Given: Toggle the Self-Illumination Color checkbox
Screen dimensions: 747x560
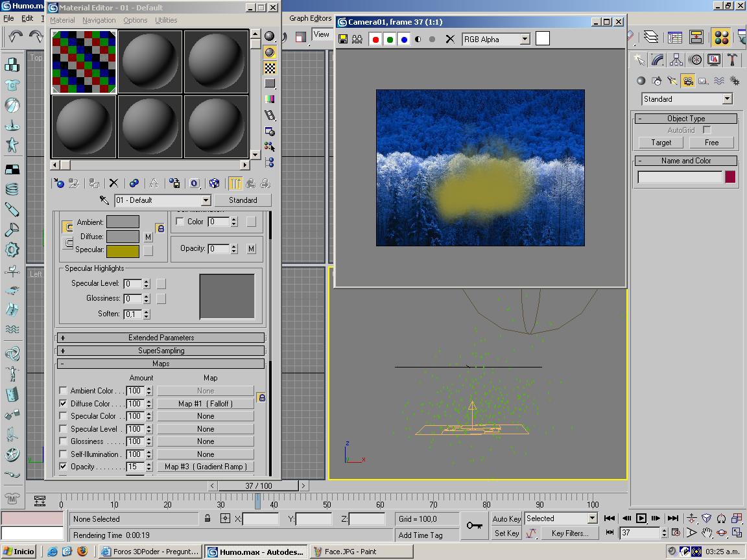Looking at the screenshot, I should 180,222.
